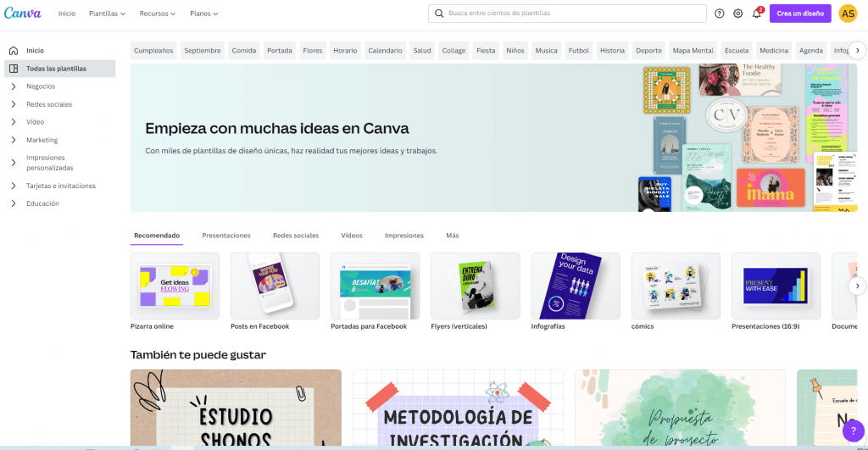Click the Inicio home icon in sidebar
The image size is (868, 450).
(x=13, y=51)
